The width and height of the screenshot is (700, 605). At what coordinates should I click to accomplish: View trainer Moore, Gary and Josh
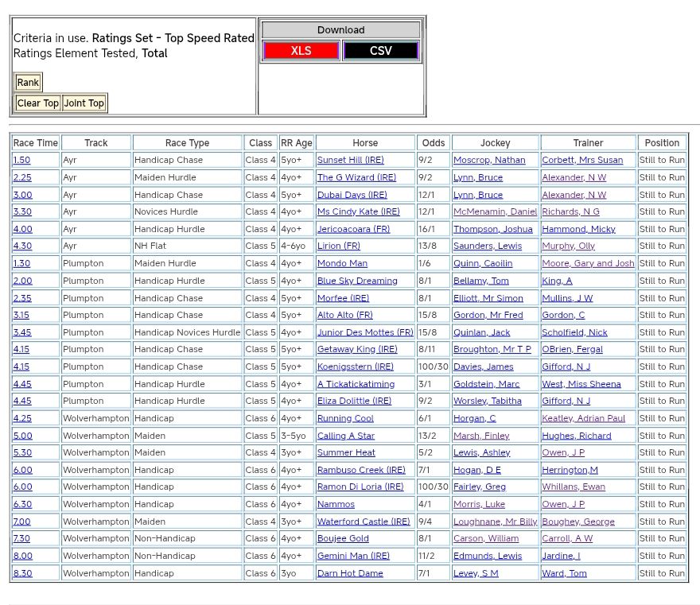click(x=588, y=263)
